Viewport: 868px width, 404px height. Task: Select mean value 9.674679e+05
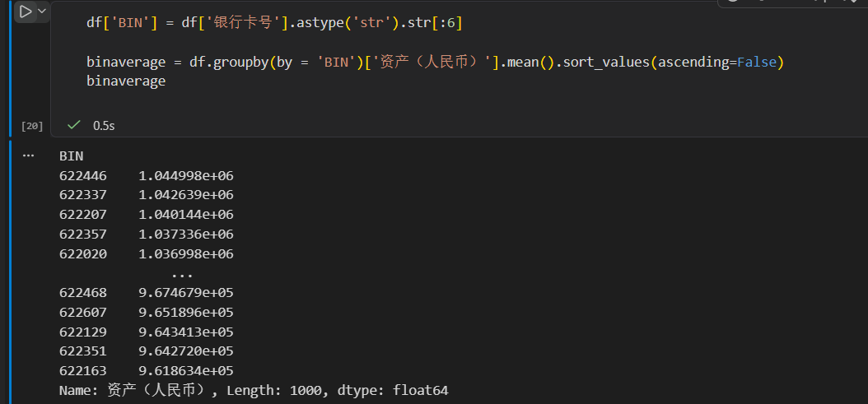[x=186, y=293]
